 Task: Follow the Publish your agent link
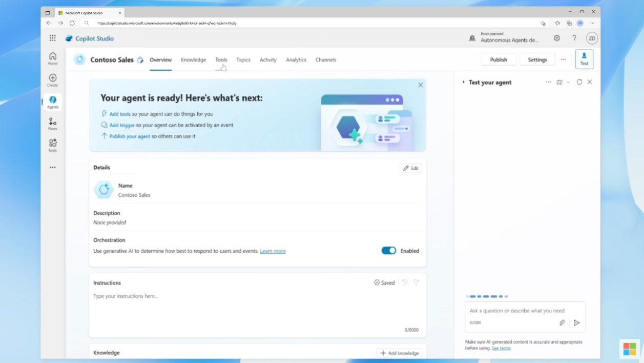pos(130,136)
